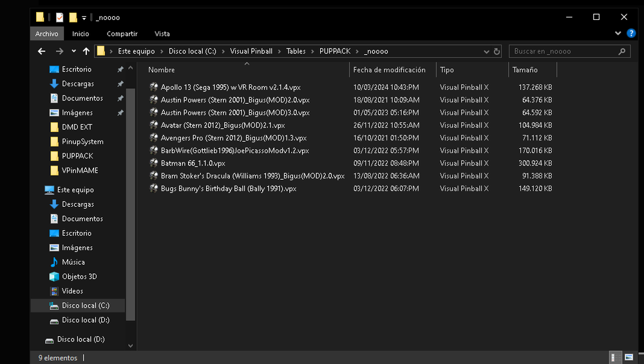Screen dimensions: 644x364
Task: Click 'Disco local (C:)' breadcrumb segment
Action: 192,52
